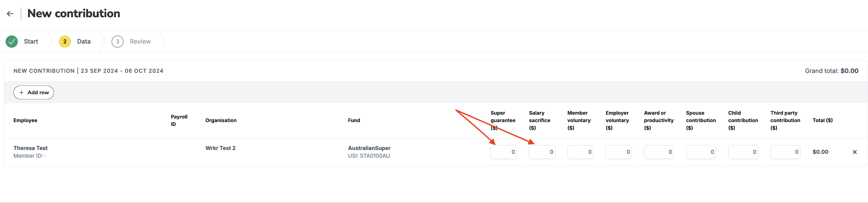Click the fund name AustralianSuper

369,148
